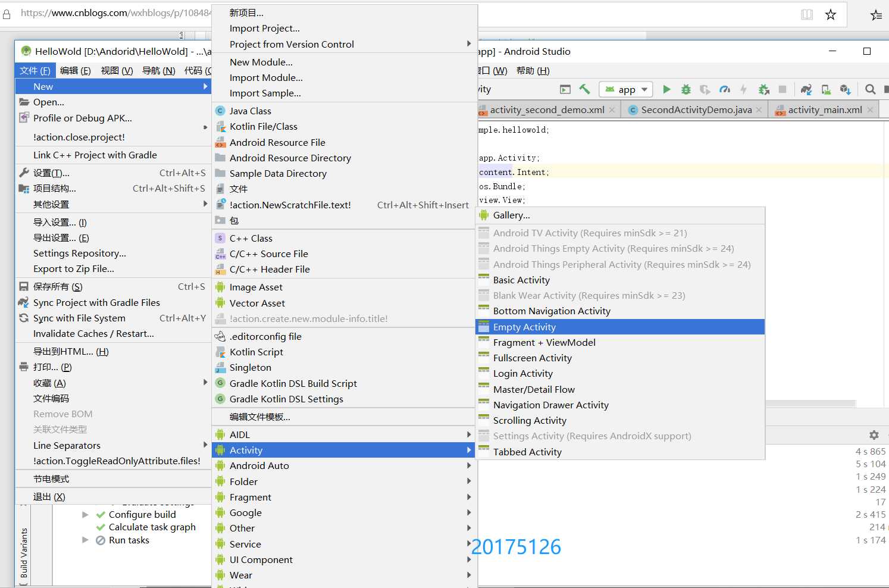The width and height of the screenshot is (889, 588).
Task: Switch to the activity_main.xml tab
Action: pyautogui.click(x=825, y=110)
